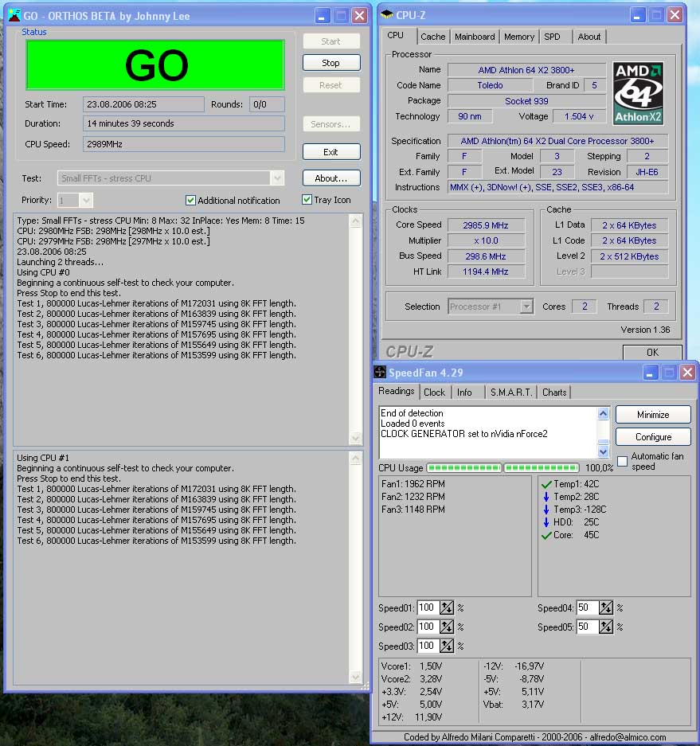Open the About tab in CPU-Z
Screen dimensions: 700x746
[x=589, y=37]
